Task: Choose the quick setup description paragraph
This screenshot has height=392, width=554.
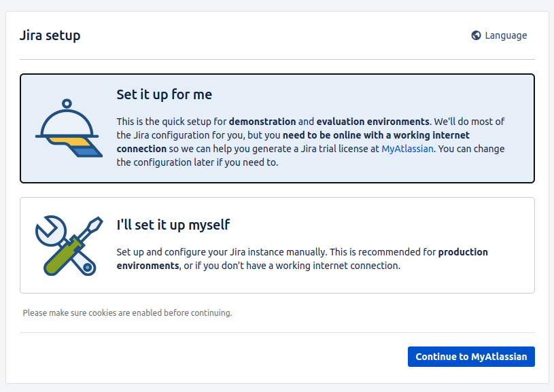Action: coord(311,142)
